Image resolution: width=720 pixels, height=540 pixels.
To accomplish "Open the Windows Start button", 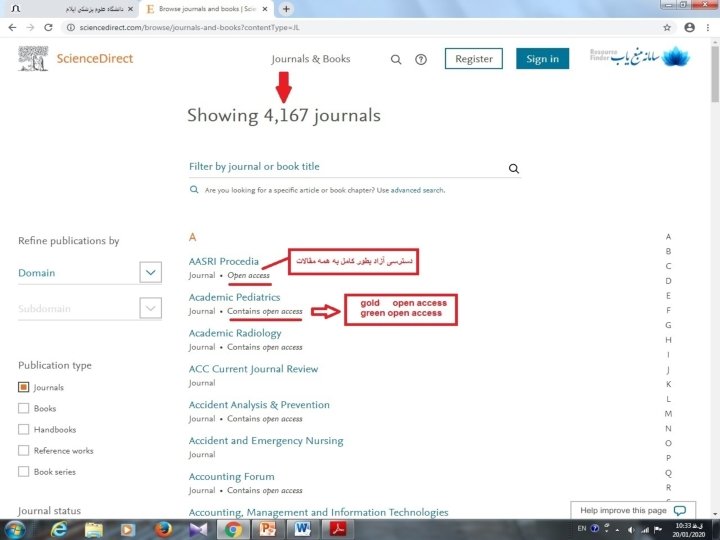I will click(x=16, y=529).
